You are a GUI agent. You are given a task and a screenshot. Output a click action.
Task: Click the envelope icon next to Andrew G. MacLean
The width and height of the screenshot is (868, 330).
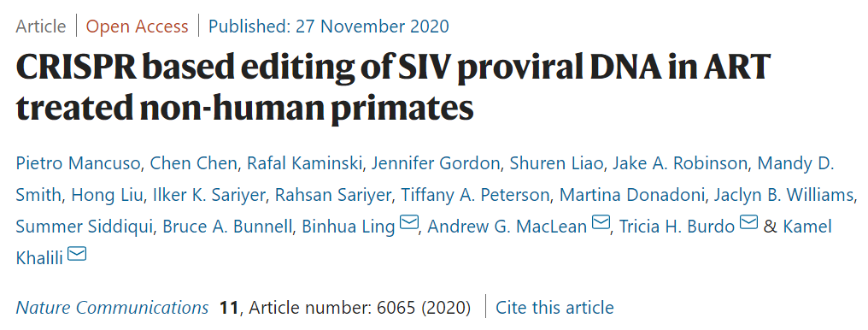(x=601, y=223)
